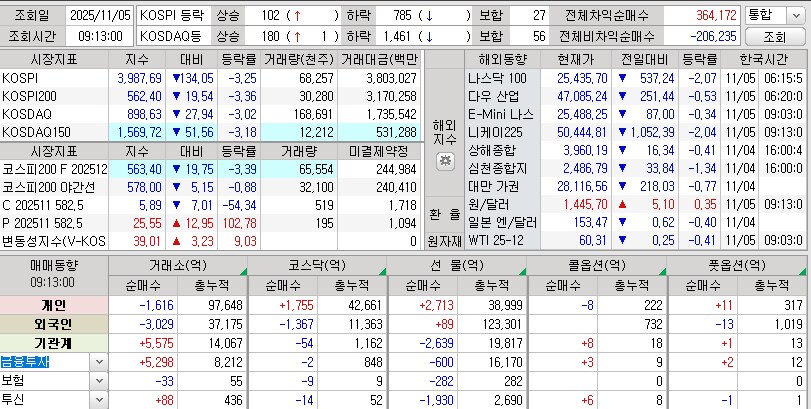The width and height of the screenshot is (811, 409).
Task: Click the 전일대비 column header
Action: [x=645, y=59]
